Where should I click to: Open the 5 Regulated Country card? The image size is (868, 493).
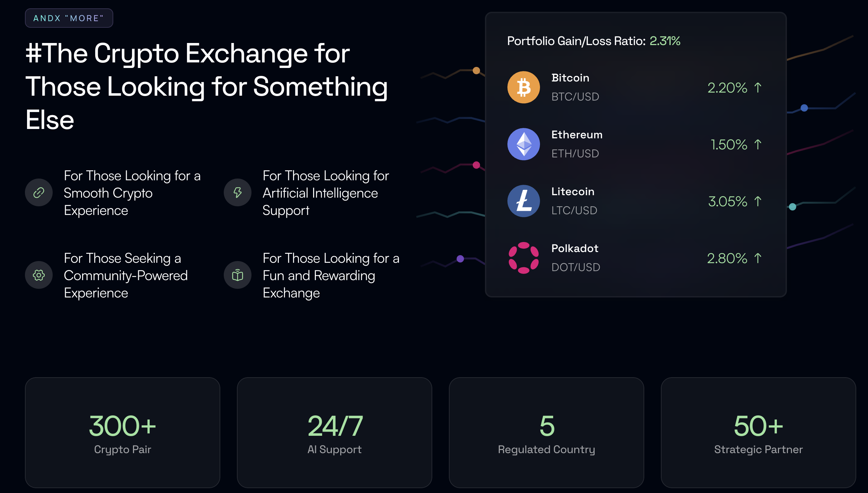point(547,433)
